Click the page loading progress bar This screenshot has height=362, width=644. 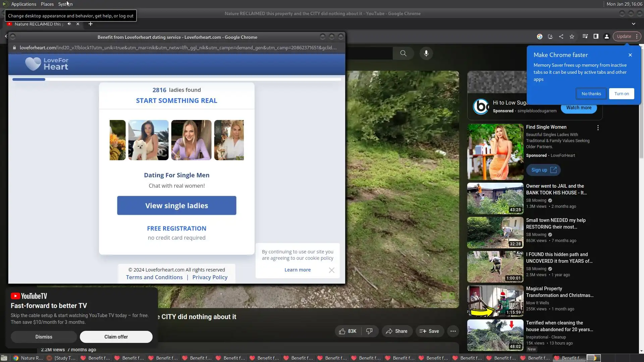point(176,79)
